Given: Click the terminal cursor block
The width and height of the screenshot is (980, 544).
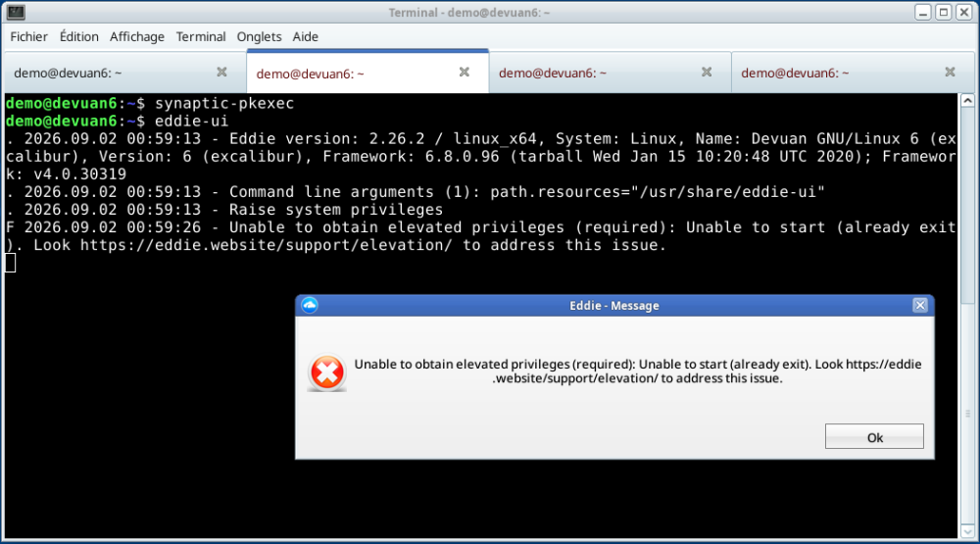Looking at the screenshot, I should coord(11,263).
